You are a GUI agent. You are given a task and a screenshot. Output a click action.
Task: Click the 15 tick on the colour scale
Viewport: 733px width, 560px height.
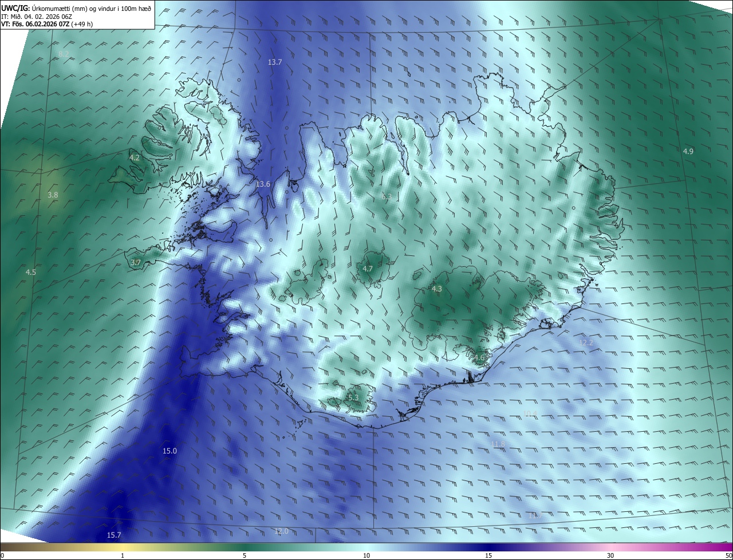point(488,555)
